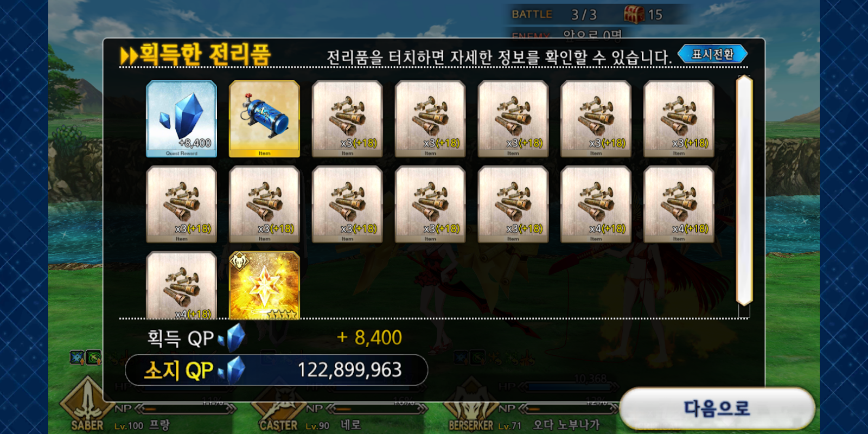Screen dimensions: 868x434
Task: Tap the 획득한 전리품 header title
Action: click(195, 55)
